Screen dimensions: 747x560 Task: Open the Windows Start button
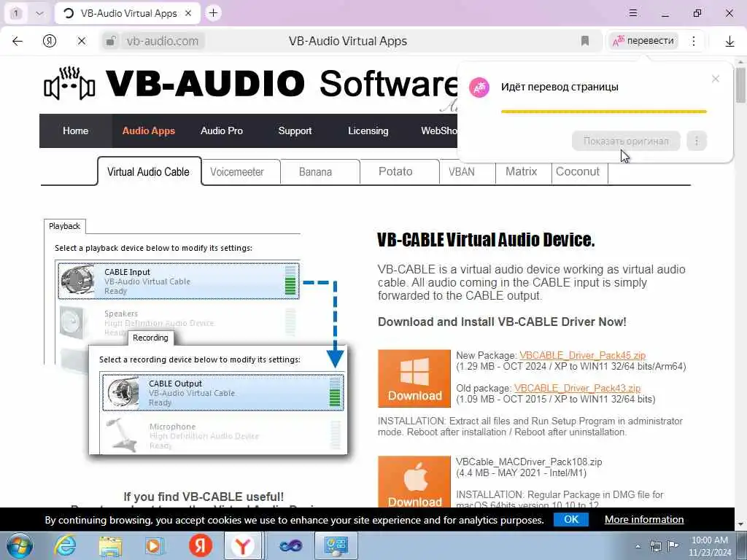pos(20,545)
